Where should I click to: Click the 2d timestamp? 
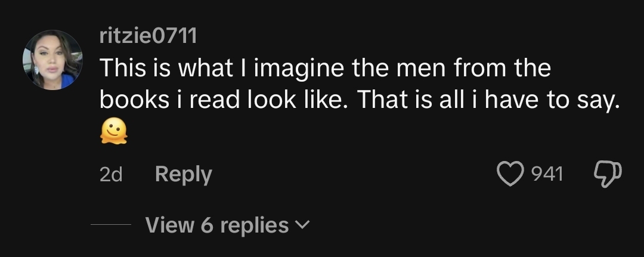pos(111,175)
